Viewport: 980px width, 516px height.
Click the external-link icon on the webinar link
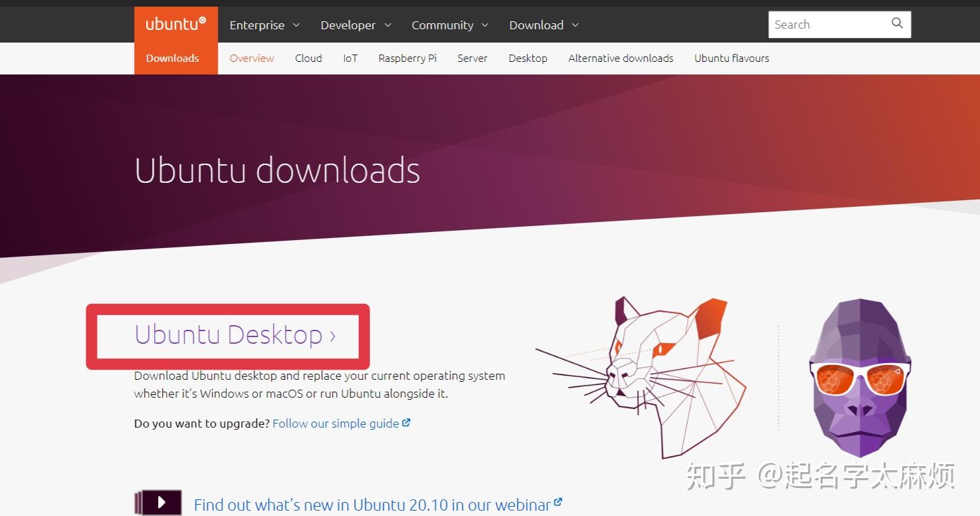click(557, 501)
